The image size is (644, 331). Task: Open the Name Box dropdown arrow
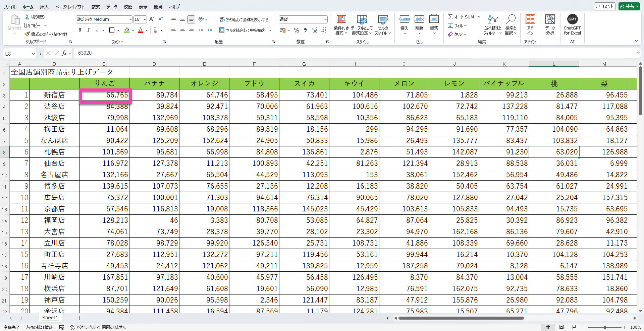pos(33,54)
